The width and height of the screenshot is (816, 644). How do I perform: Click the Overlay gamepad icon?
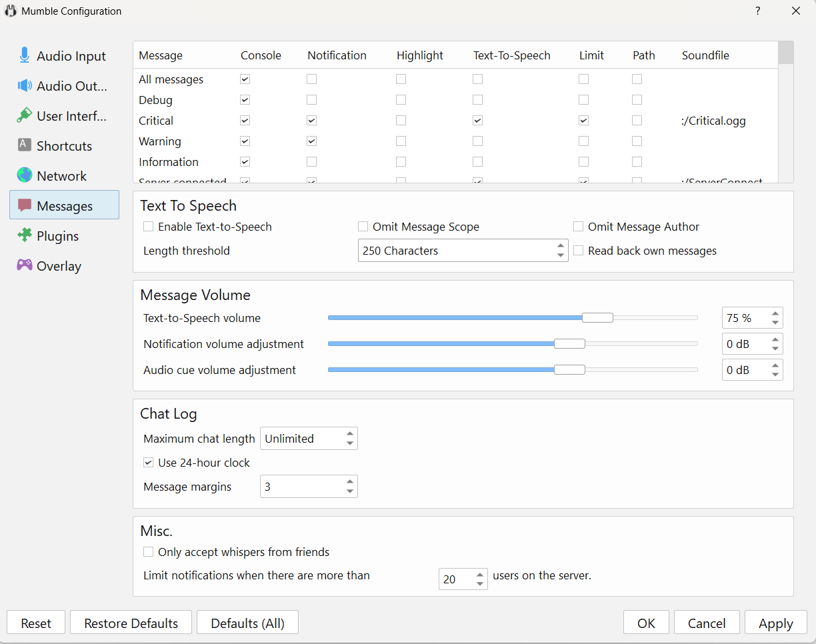(25, 265)
